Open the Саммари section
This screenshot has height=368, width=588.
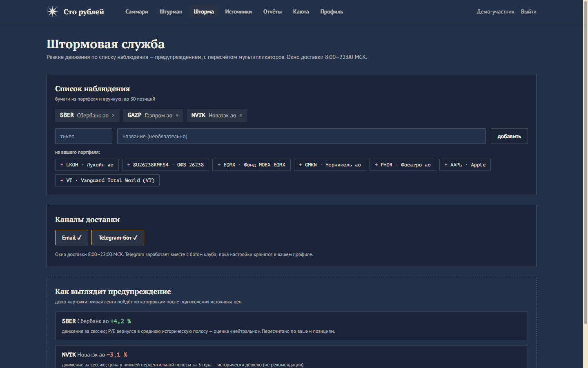tap(137, 11)
